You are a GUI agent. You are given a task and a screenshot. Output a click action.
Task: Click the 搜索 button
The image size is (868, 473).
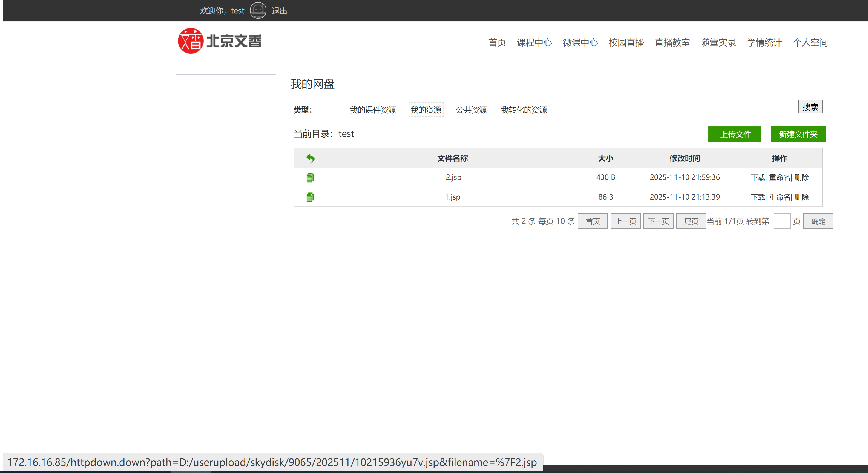coord(810,107)
